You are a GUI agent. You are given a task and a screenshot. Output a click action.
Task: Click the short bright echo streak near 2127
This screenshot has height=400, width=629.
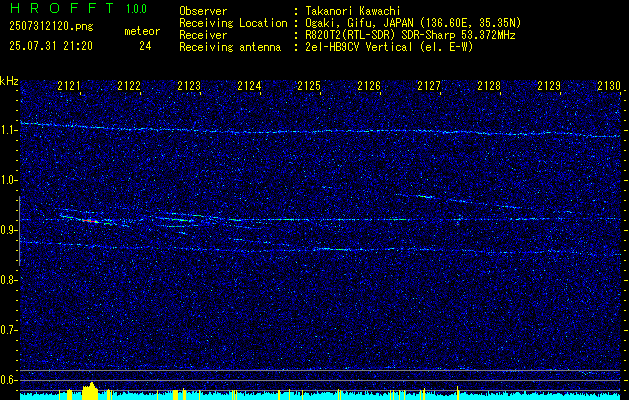(x=426, y=197)
